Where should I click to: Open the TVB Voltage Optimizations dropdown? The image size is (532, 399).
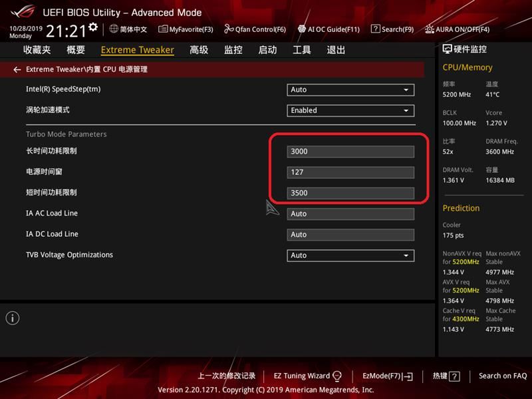pos(350,255)
